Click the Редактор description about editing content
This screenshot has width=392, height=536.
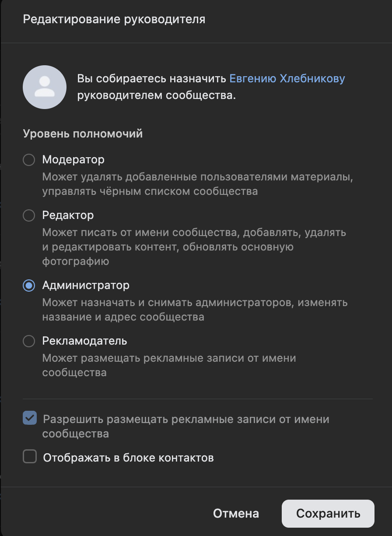coord(167,247)
